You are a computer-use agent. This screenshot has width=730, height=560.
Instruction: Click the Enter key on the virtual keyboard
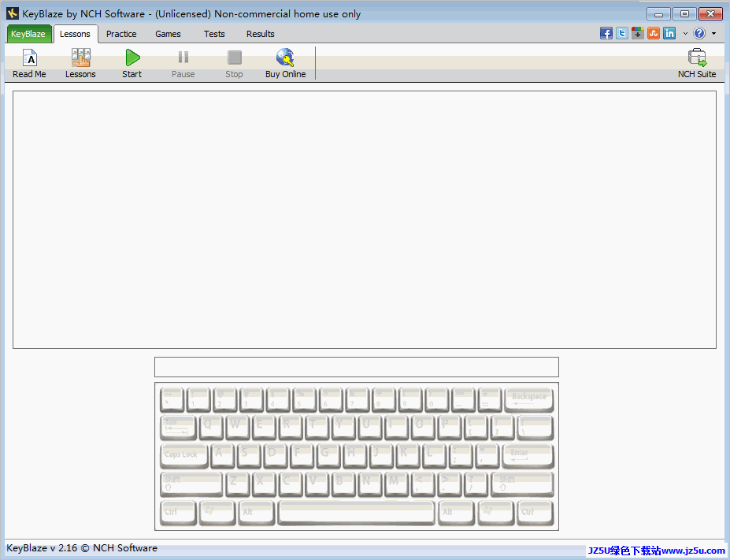pyautogui.click(x=528, y=456)
